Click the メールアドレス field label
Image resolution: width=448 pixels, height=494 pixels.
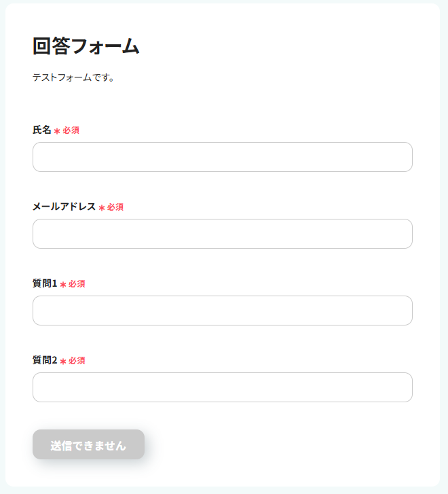click(x=64, y=207)
